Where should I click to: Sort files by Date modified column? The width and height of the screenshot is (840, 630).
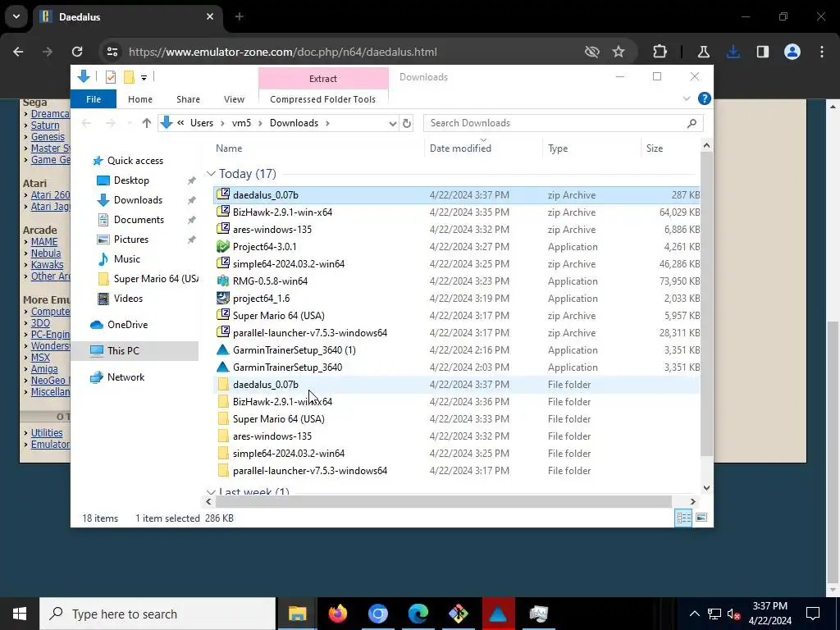click(x=460, y=148)
